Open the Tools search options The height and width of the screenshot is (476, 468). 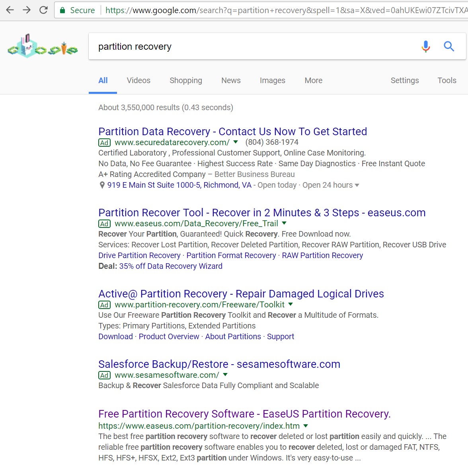click(x=447, y=80)
